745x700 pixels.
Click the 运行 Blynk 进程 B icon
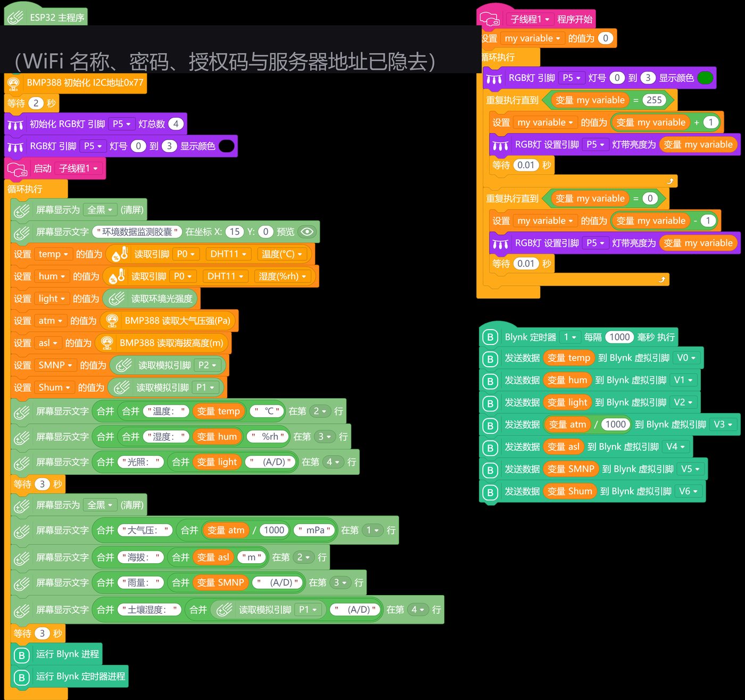click(x=21, y=655)
